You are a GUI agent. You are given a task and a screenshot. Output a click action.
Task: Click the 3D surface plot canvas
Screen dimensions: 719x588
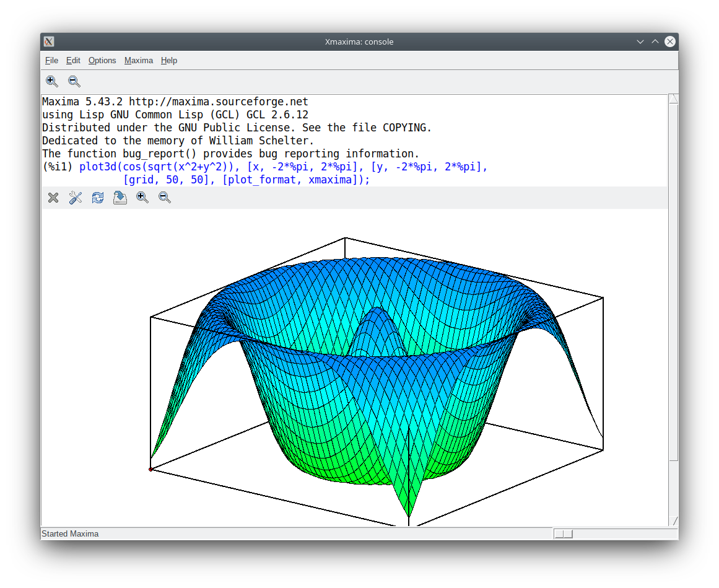pos(355,367)
